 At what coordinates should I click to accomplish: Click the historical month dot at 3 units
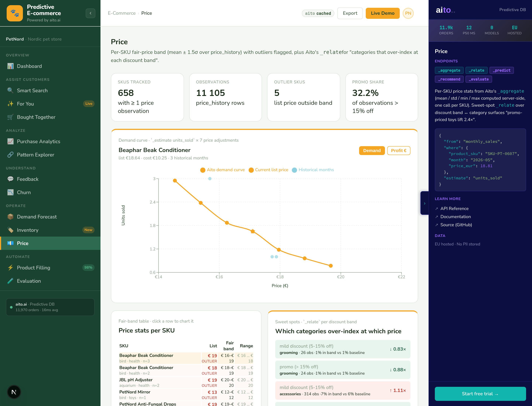[210, 179]
